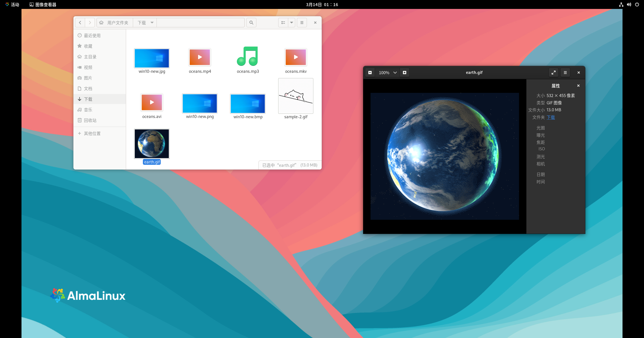This screenshot has width=644, height=338.
Task: Close the 属性 properties sidebar
Action: click(x=578, y=86)
